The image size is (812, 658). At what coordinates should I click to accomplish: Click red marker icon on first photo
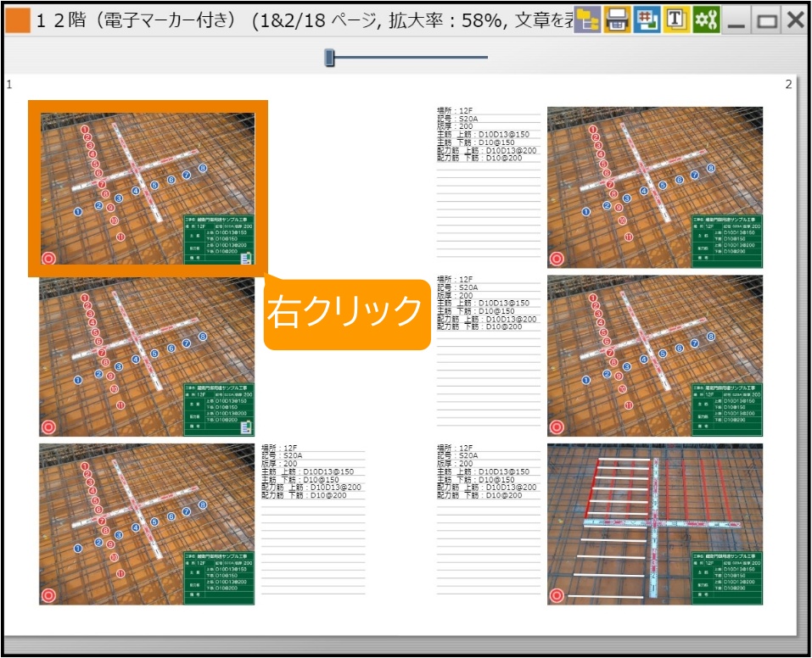click(48, 259)
